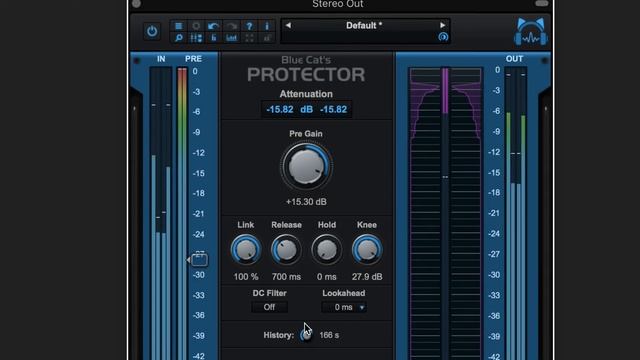Screen dimensions: 640x360
Task: Select next preset with right arrow
Action: click(442, 25)
